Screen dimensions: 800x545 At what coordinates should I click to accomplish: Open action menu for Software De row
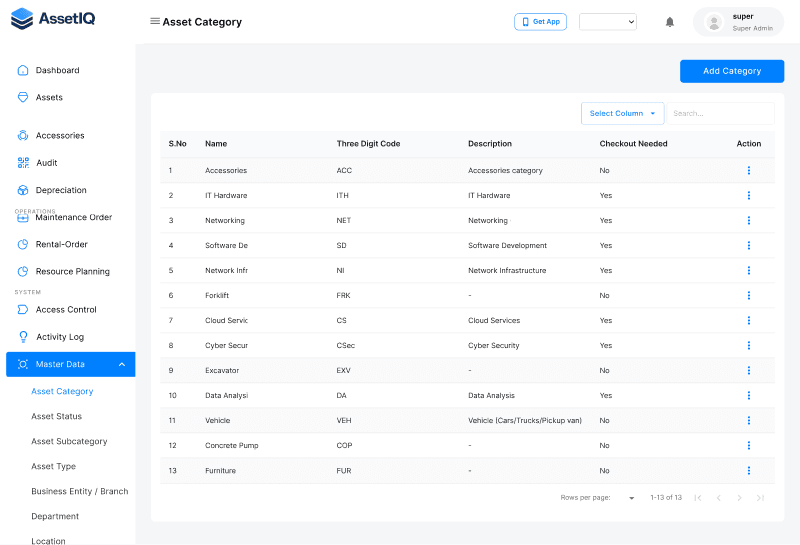tap(748, 245)
